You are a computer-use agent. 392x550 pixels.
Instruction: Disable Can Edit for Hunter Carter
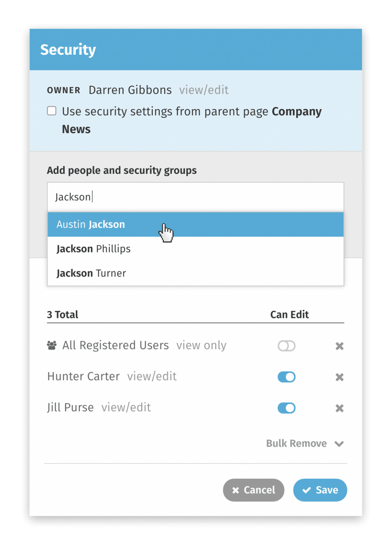[286, 377]
